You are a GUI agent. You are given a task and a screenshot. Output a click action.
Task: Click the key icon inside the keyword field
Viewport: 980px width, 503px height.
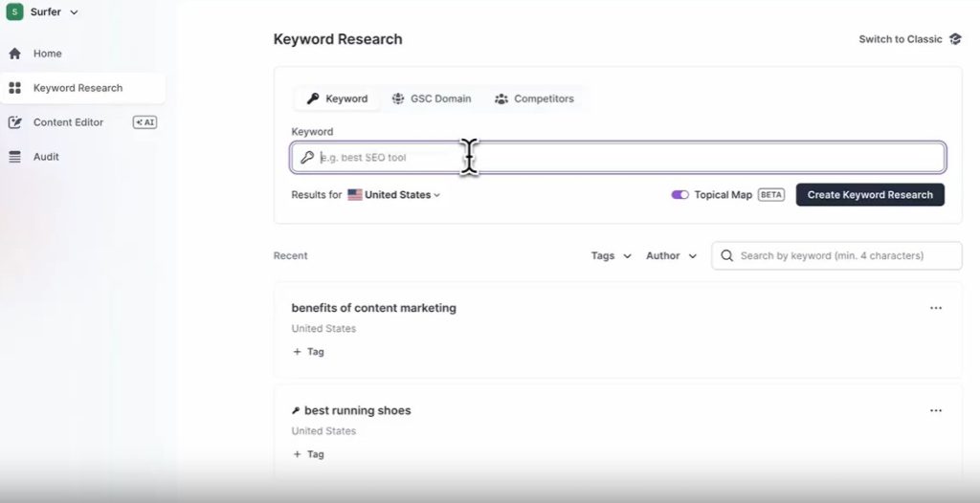(x=307, y=158)
